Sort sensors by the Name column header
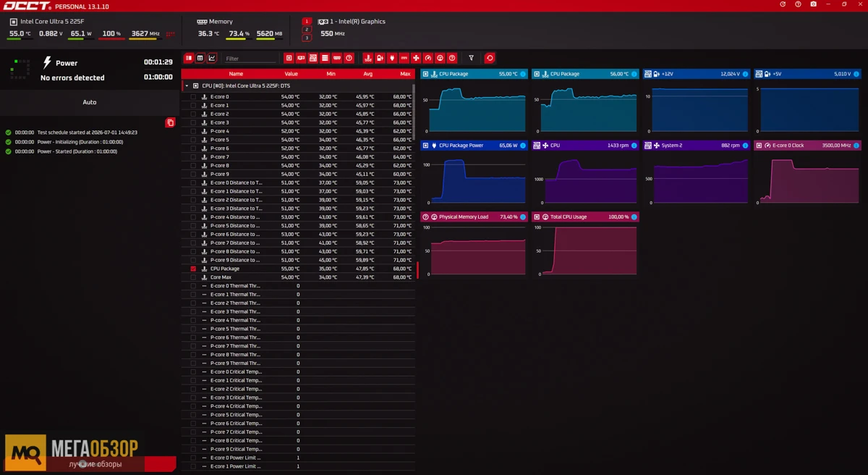 tap(236, 74)
